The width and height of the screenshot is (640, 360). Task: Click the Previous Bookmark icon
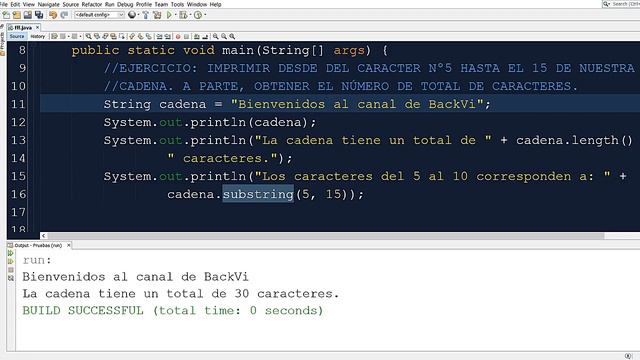tap(131, 36)
